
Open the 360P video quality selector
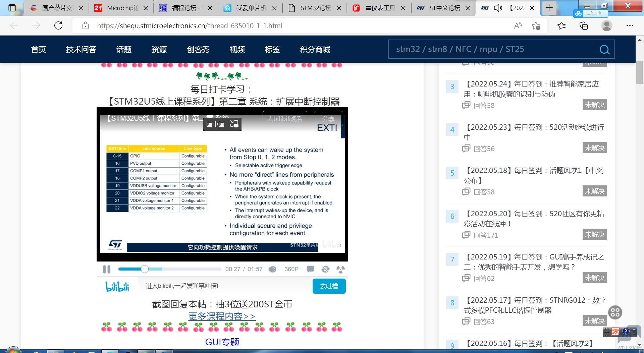(291, 269)
